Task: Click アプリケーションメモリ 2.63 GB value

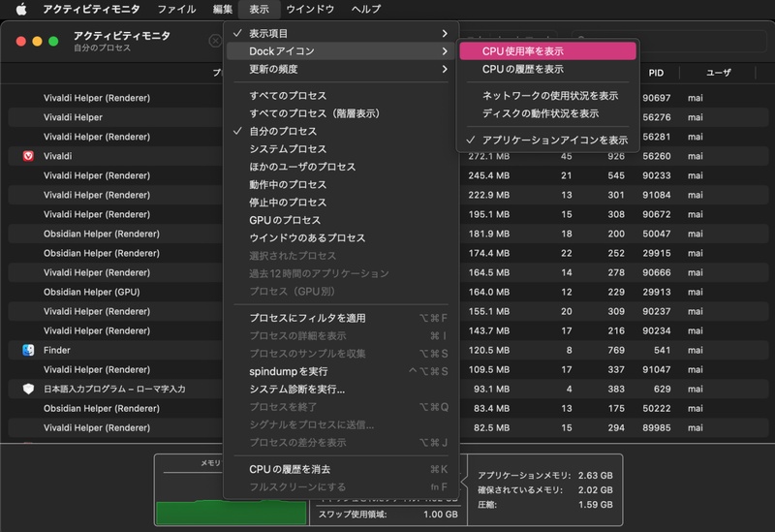Action: coord(595,475)
